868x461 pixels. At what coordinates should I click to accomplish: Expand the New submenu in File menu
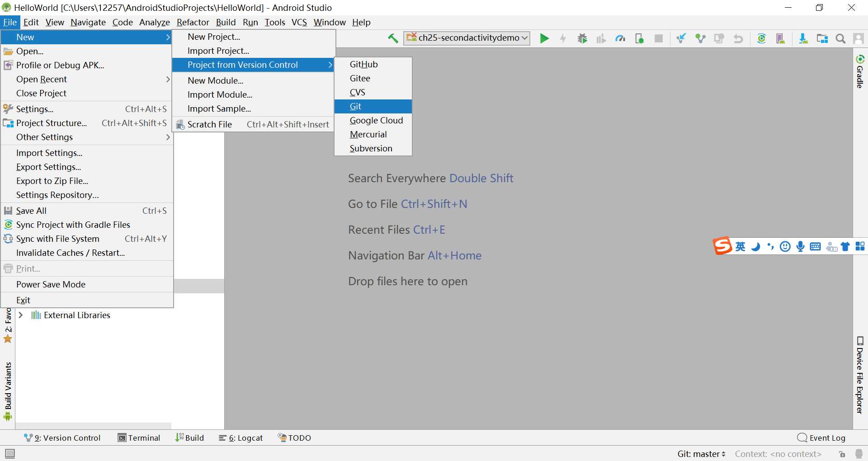(x=87, y=37)
